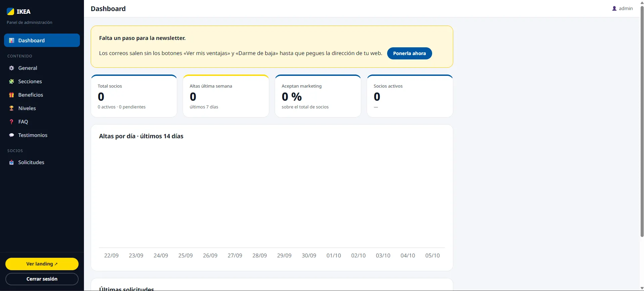Click the "0 %" marketing value
Screen dimensions: 644x291
(292, 97)
